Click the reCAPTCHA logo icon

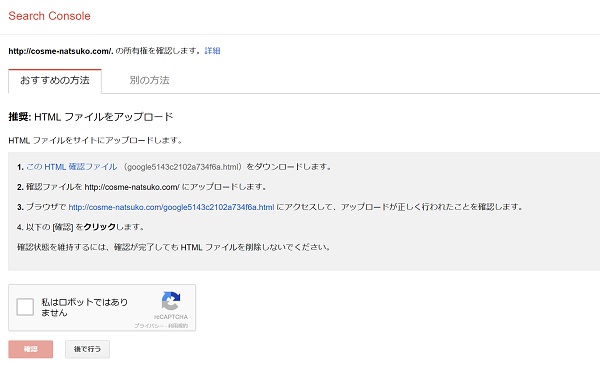(x=171, y=301)
